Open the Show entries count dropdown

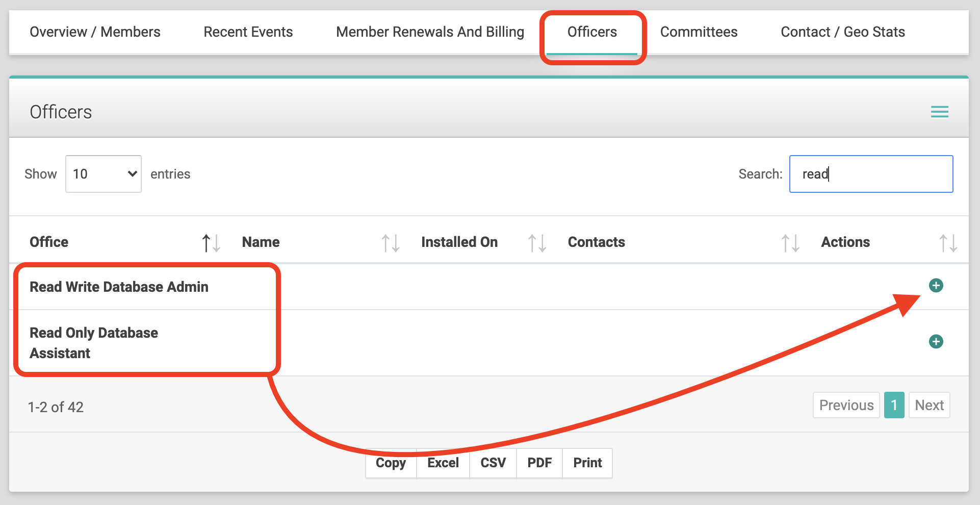pos(104,174)
